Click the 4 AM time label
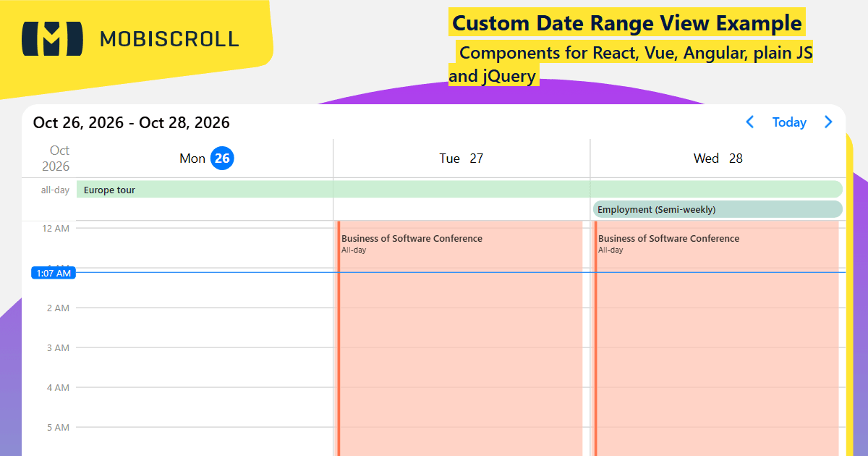 58,388
